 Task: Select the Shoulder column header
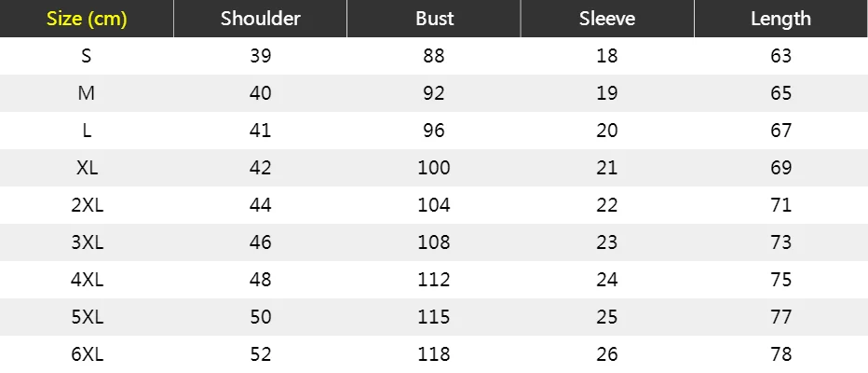[x=260, y=19]
